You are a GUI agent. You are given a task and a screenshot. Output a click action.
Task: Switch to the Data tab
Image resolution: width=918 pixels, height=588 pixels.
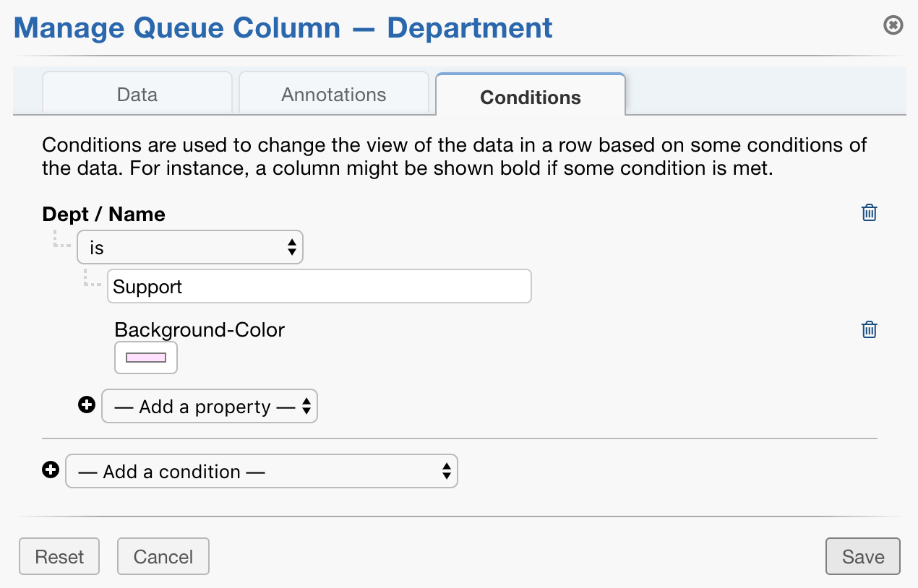click(x=137, y=94)
